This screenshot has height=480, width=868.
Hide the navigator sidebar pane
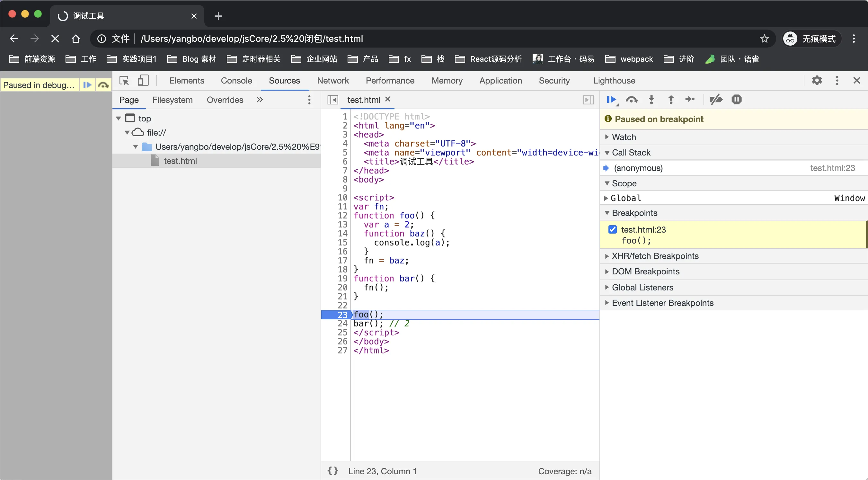click(332, 100)
